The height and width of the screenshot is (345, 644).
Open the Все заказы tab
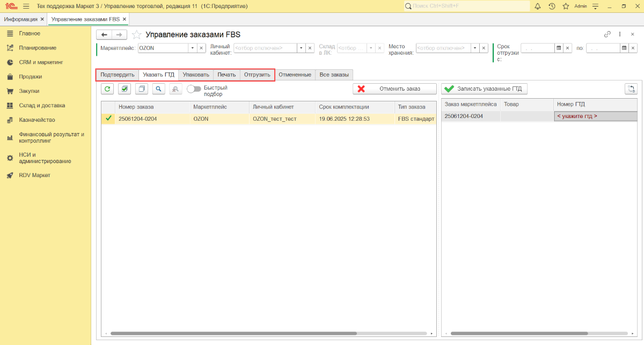tap(334, 75)
